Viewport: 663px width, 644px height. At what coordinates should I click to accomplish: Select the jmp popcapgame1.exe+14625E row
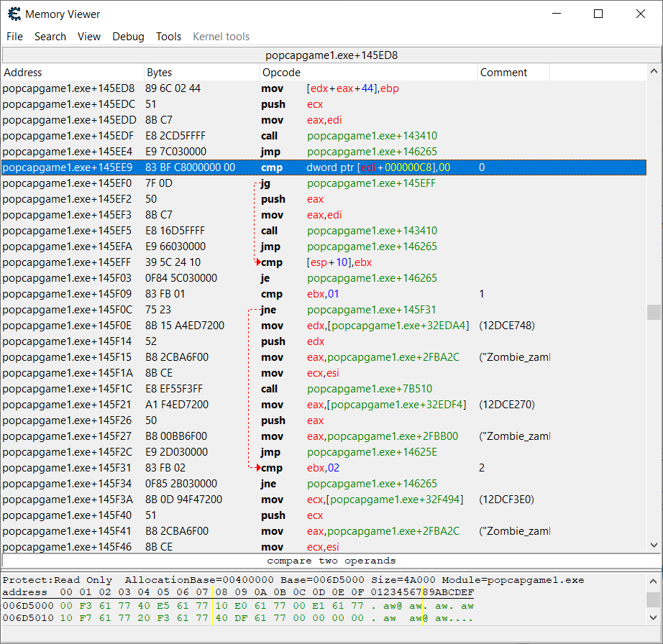pos(324,452)
